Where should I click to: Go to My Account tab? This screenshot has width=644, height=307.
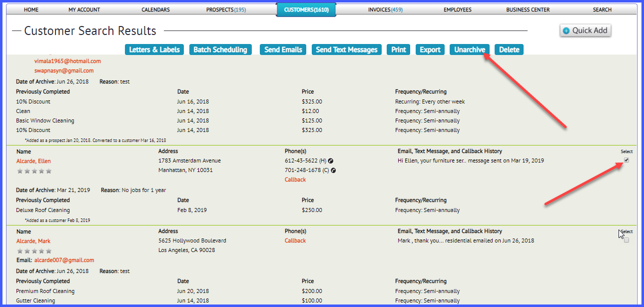pos(84,9)
